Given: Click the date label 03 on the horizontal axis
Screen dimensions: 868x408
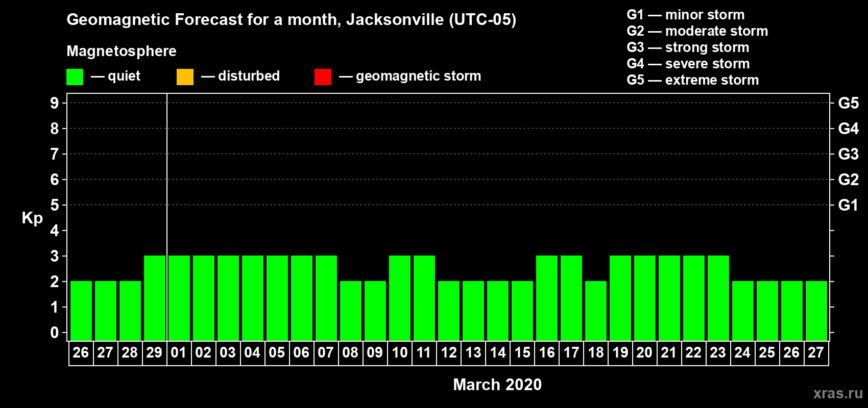Looking at the screenshot, I should click(228, 353).
